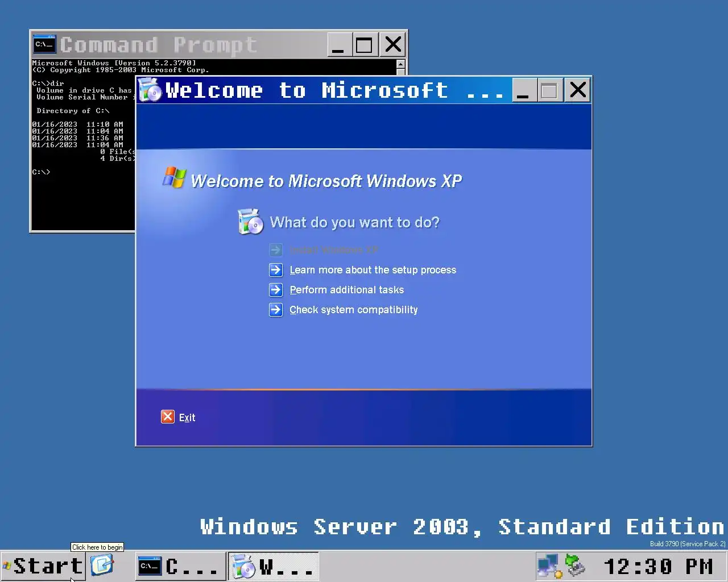Close the Command Prompt window
The image size is (728, 582).
[x=392, y=44]
